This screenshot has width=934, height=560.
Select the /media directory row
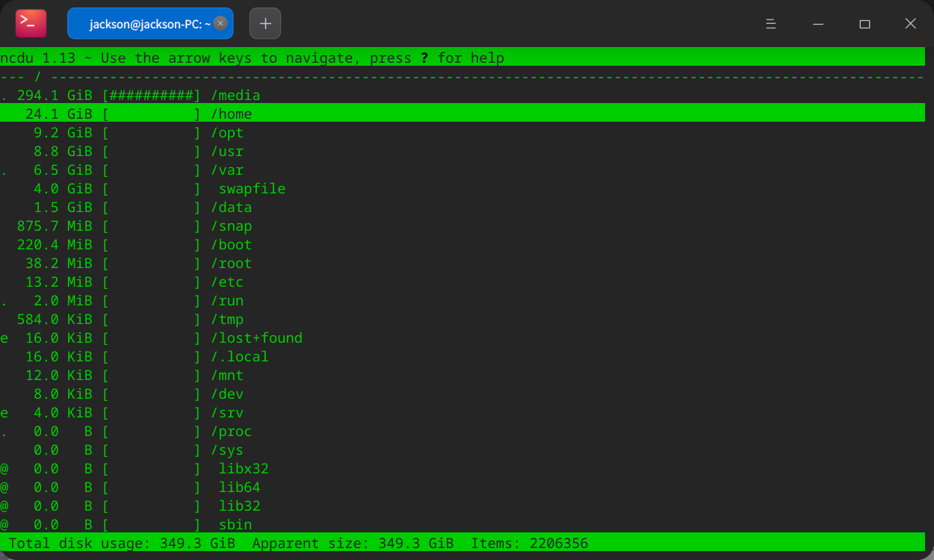point(463,96)
